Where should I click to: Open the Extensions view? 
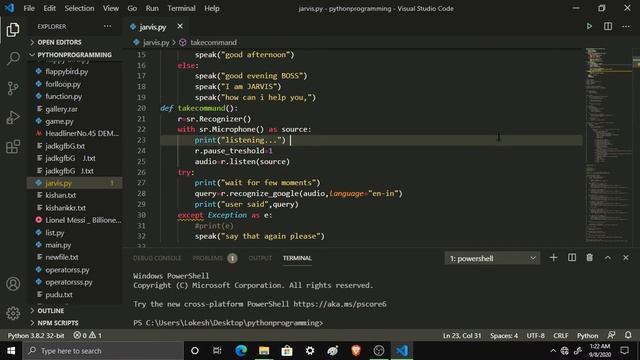click(x=13, y=146)
